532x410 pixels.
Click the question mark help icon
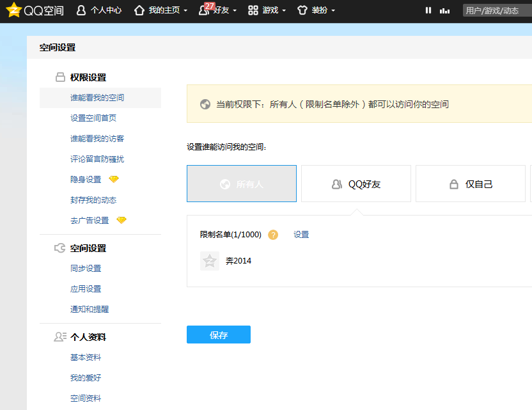(273, 235)
